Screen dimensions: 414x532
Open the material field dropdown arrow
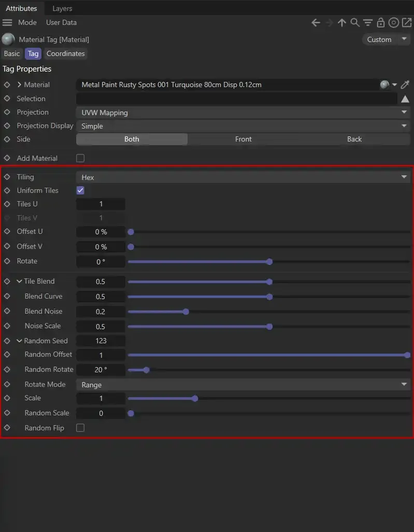point(394,85)
